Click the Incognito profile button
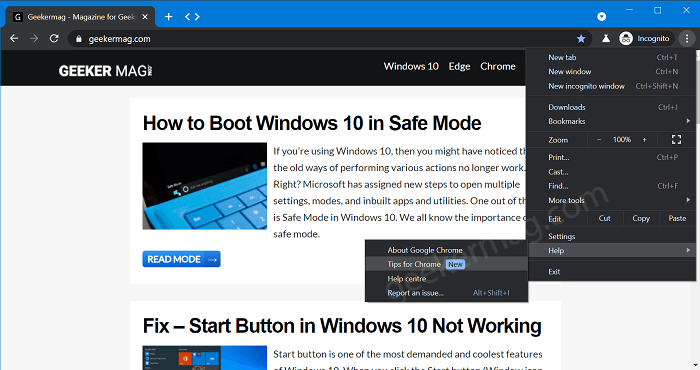The height and width of the screenshot is (370, 700). click(645, 38)
